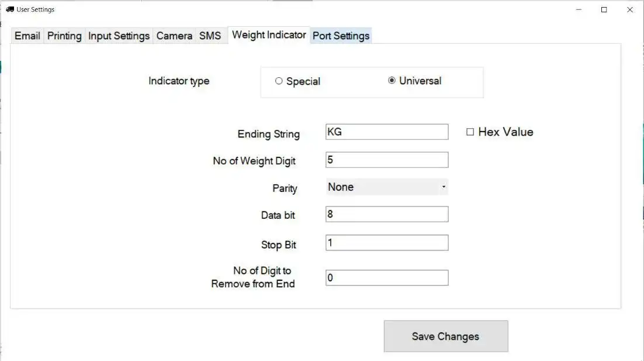Click the User Settings truck icon

(x=10, y=9)
